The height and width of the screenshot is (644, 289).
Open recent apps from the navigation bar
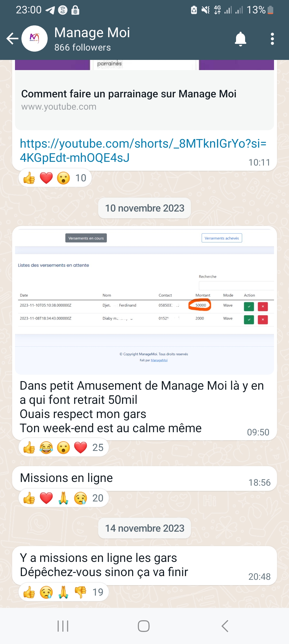pyautogui.click(x=63, y=626)
